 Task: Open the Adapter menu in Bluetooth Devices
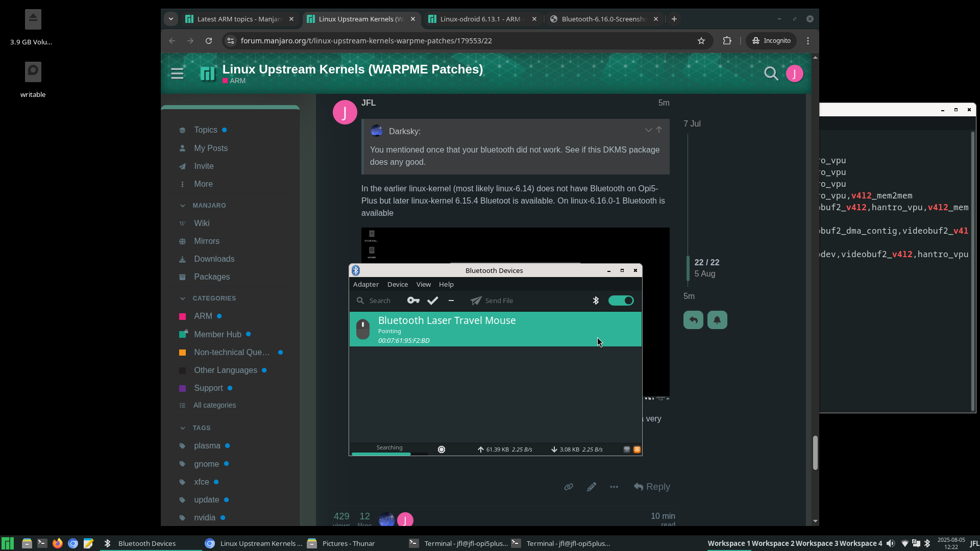click(x=365, y=284)
